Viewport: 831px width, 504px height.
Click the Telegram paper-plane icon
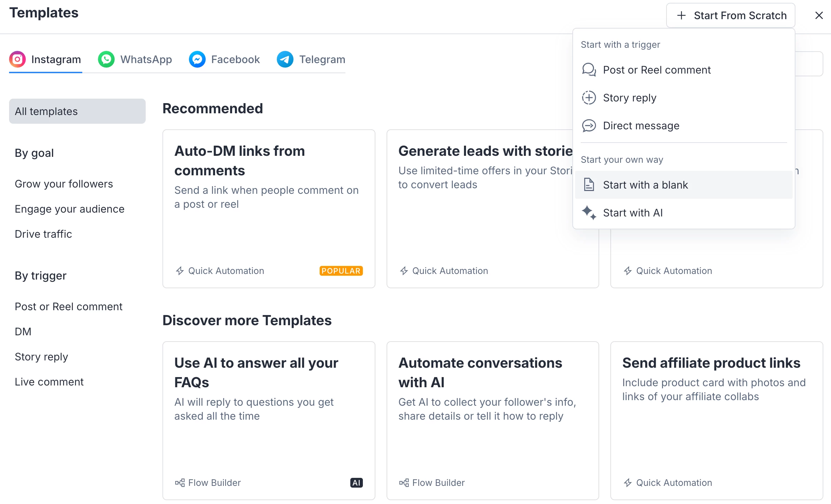point(285,59)
